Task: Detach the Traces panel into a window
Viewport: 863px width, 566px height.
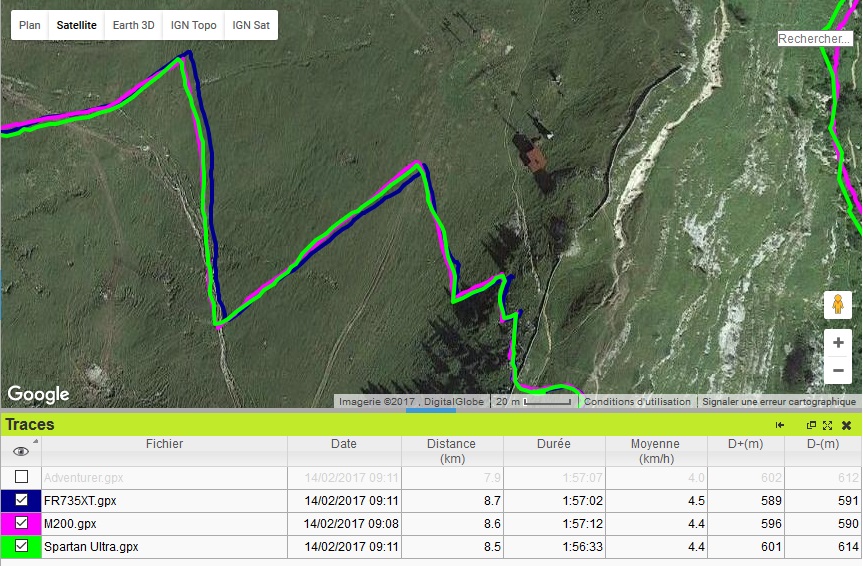Action: 812,425
